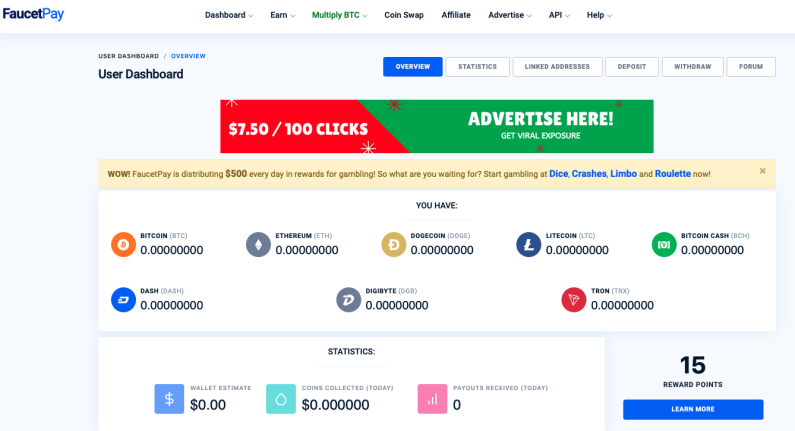Viewport: 795px width, 431px height.
Task: Expand the Dashboard dropdown menu
Action: click(229, 15)
